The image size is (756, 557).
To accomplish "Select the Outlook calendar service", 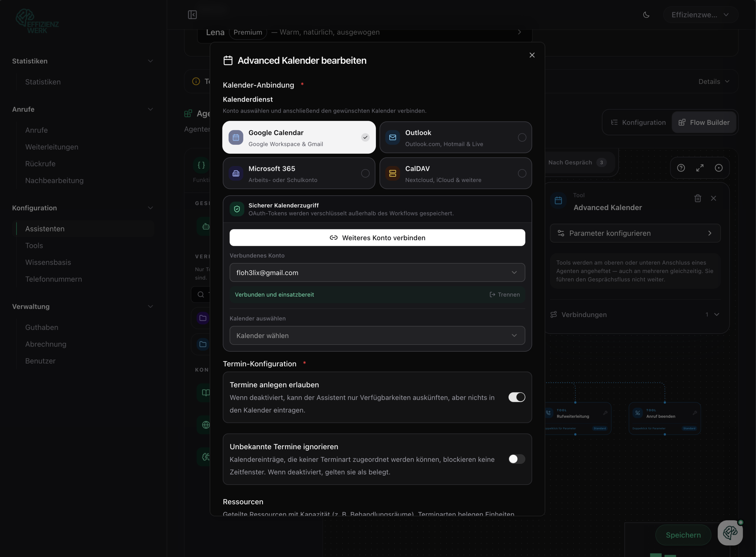I will (455, 137).
